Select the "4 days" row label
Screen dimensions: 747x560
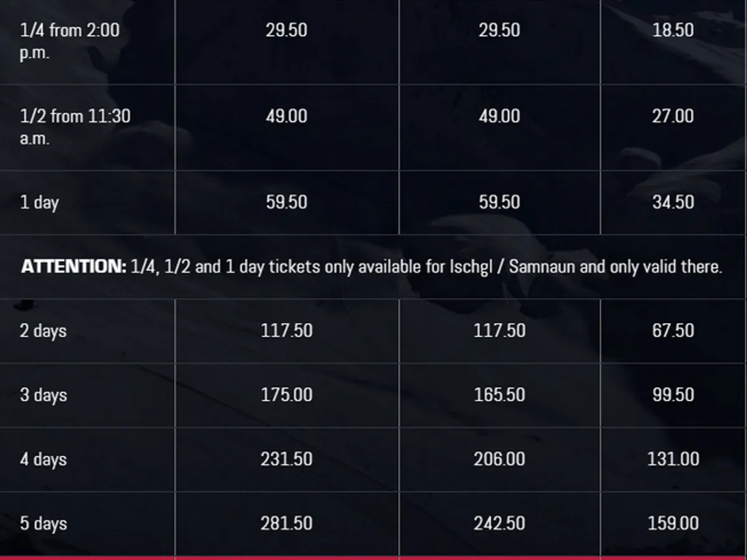click(43, 459)
